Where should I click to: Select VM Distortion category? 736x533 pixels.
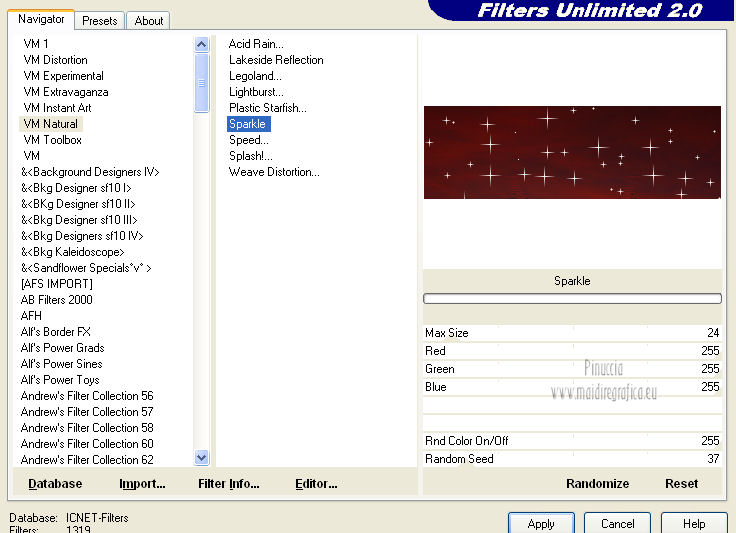pyautogui.click(x=55, y=60)
